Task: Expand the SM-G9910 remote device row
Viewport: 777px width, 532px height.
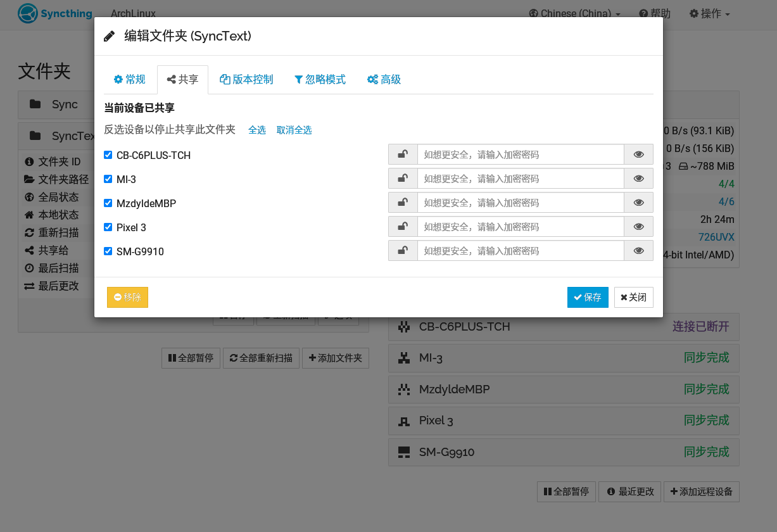Action: (x=564, y=452)
